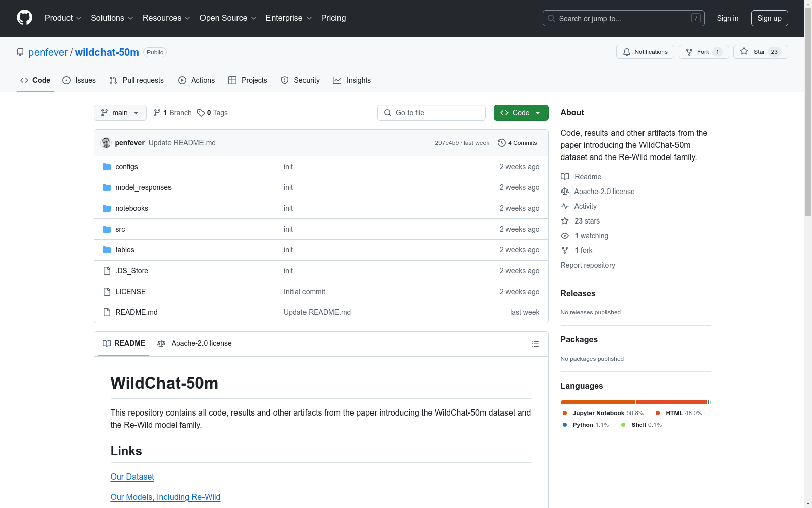Click the src folder icon

click(x=107, y=229)
